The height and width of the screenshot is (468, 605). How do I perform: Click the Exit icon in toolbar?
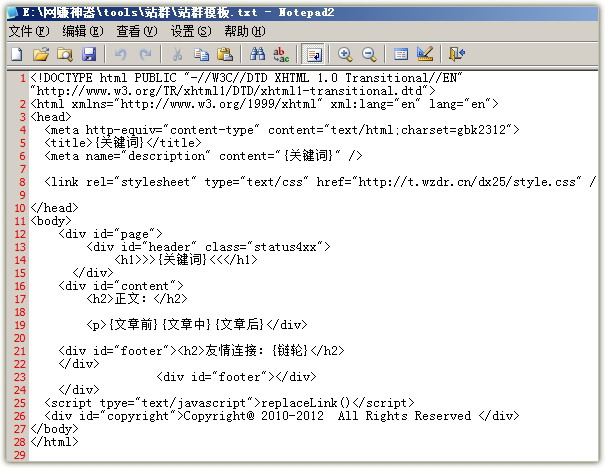(457, 54)
